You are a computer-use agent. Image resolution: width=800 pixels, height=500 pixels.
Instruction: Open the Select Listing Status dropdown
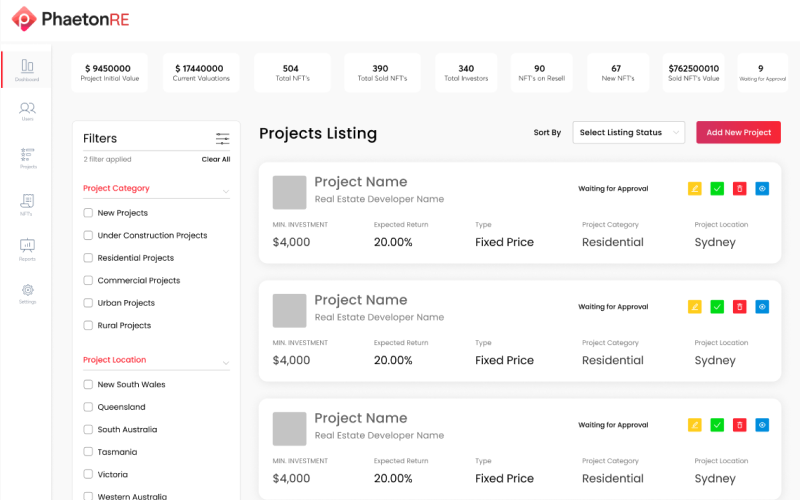pyautogui.click(x=629, y=133)
